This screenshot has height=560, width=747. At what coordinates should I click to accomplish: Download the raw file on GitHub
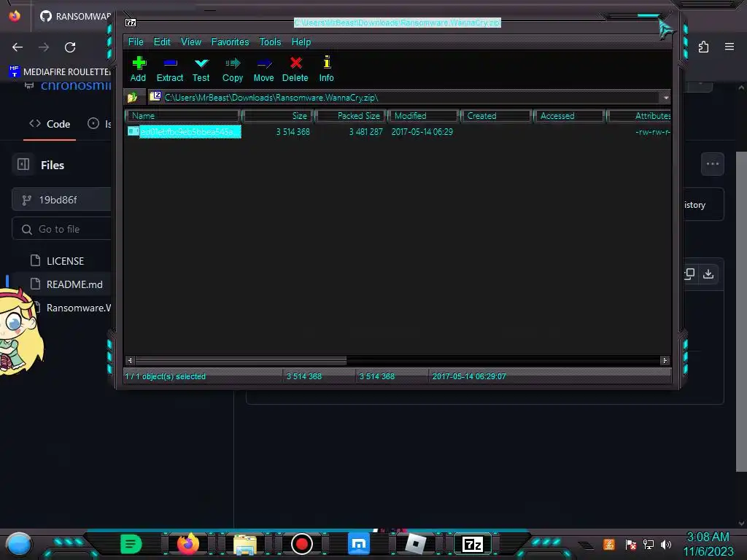point(708,274)
